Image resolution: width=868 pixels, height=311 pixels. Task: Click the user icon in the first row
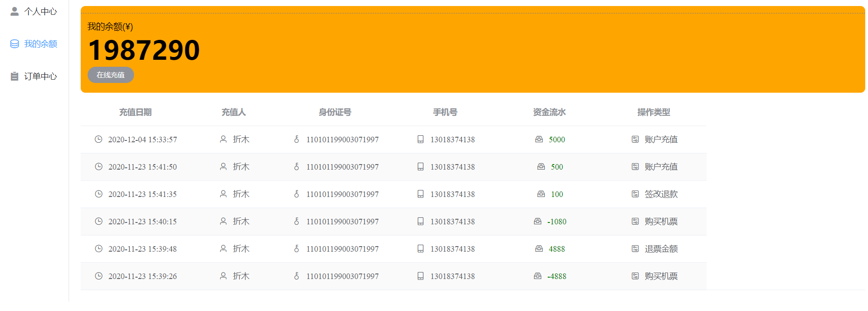(x=223, y=139)
